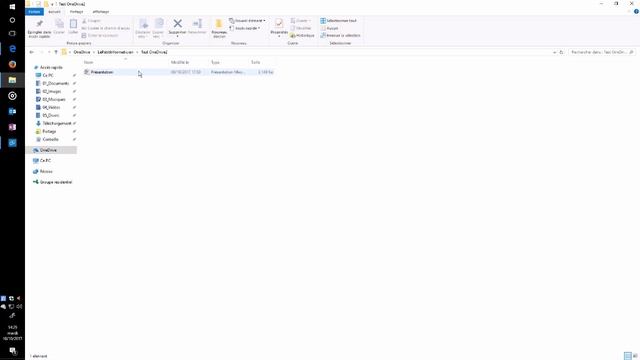Click the Cortana circle icon

[12, 20]
